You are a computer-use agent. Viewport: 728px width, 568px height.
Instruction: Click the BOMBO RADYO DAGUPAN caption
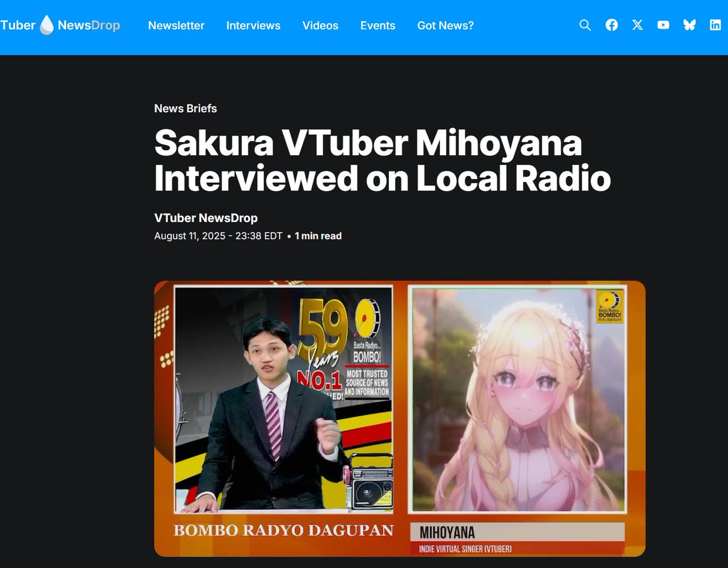[x=283, y=530]
